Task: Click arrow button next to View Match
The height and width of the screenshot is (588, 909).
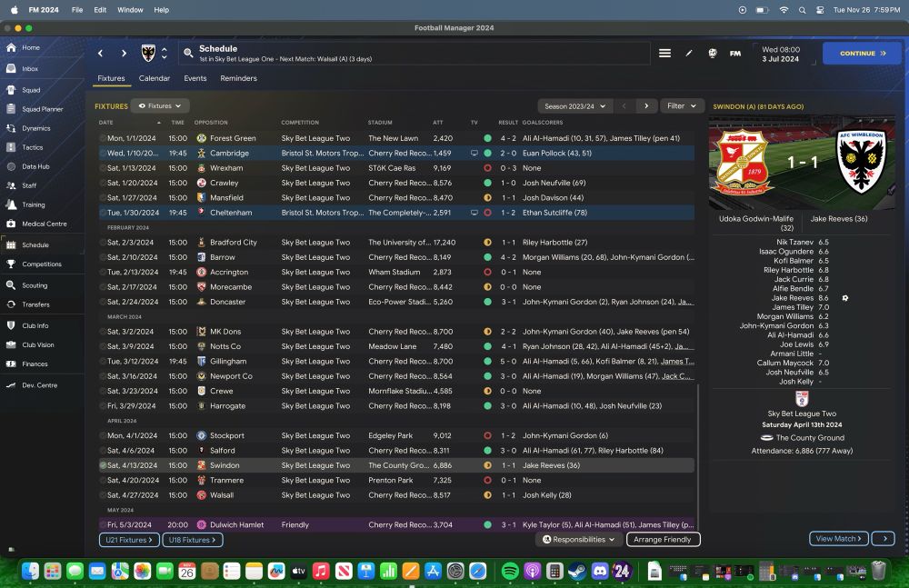Action: coord(884,539)
